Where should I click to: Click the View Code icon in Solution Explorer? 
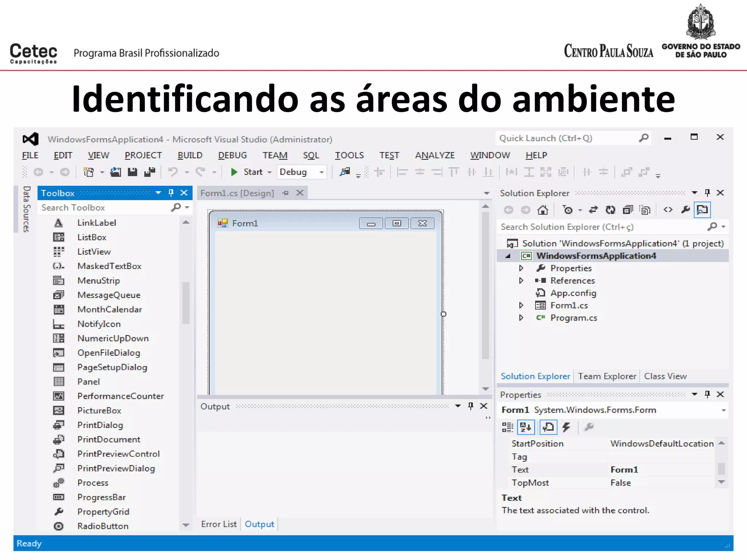pyautogui.click(x=668, y=210)
